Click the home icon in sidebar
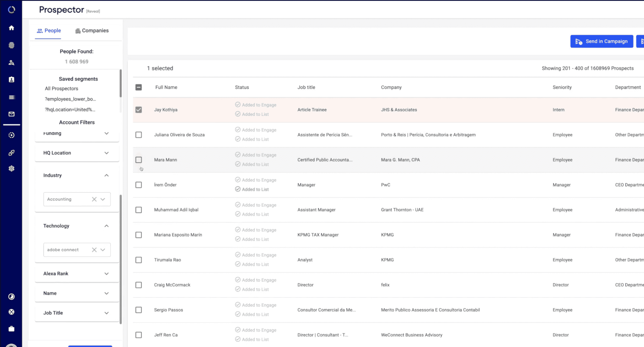The width and height of the screenshot is (644, 347). (x=11, y=28)
